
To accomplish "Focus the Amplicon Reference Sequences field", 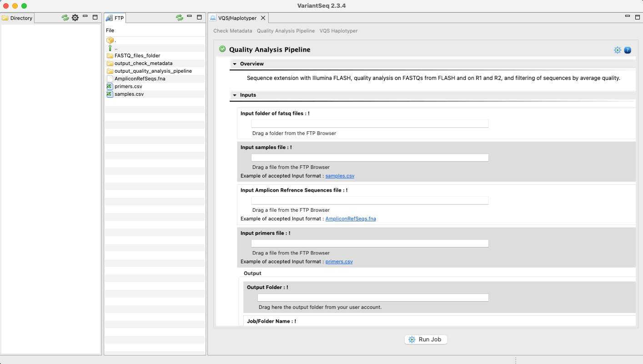I will pos(370,200).
